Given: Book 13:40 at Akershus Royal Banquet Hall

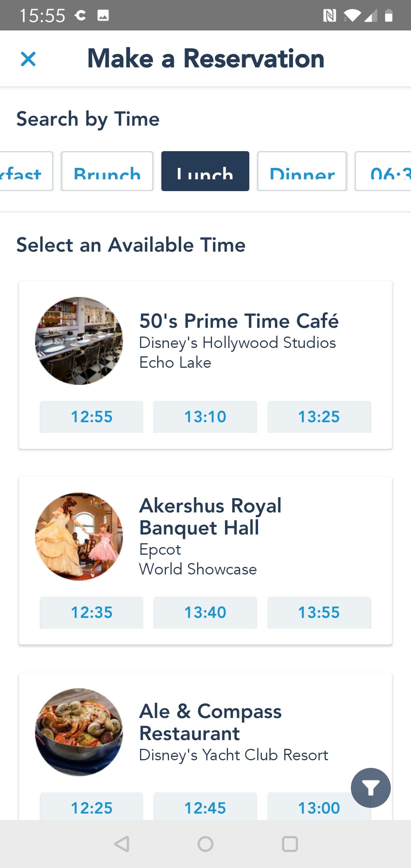Looking at the screenshot, I should coord(205,613).
